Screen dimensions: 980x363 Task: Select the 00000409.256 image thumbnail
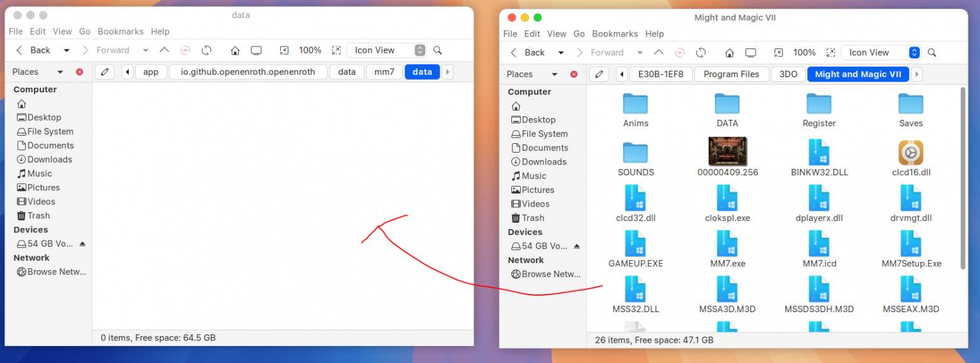[x=727, y=151]
